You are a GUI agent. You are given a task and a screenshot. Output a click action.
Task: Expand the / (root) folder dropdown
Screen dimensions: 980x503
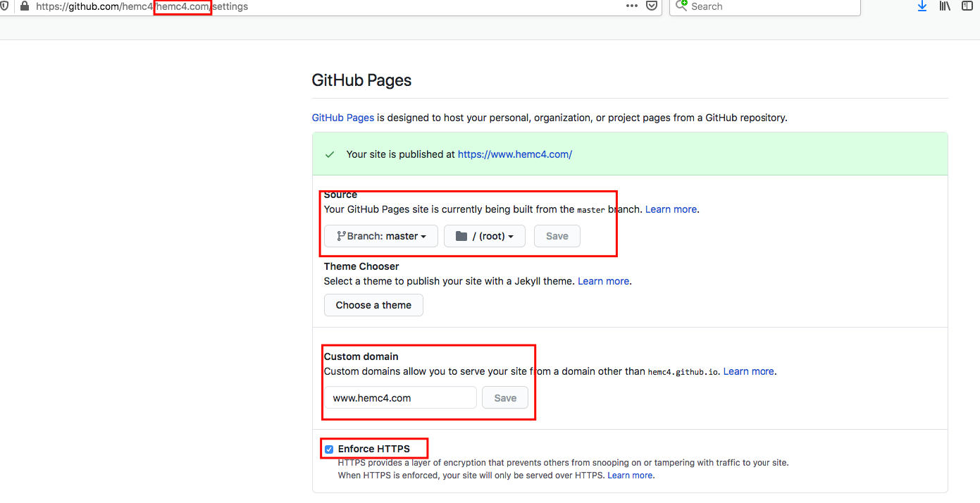point(485,236)
